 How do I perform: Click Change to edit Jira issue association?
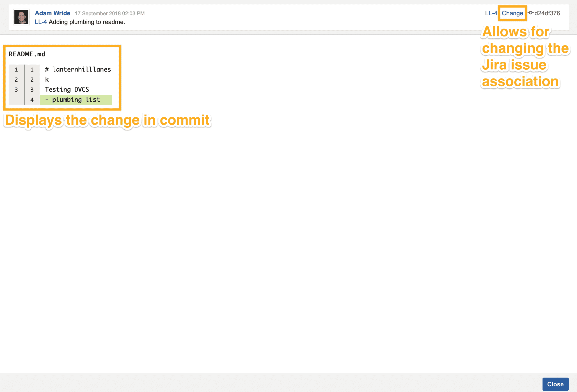click(x=512, y=13)
